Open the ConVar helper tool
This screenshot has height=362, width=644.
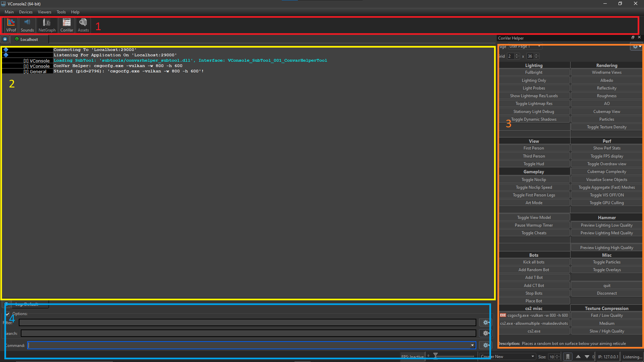[67, 25]
